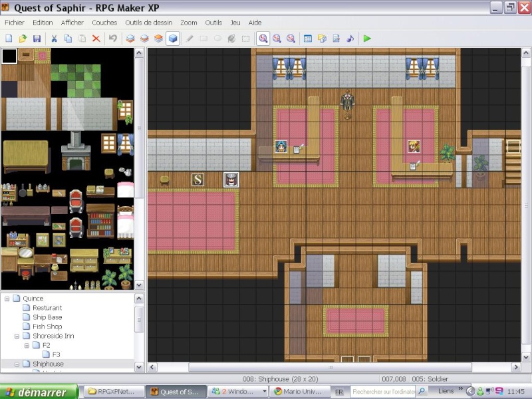Screen dimensions: 532x399
Task: Open the Zoom menu
Action: 189,23
